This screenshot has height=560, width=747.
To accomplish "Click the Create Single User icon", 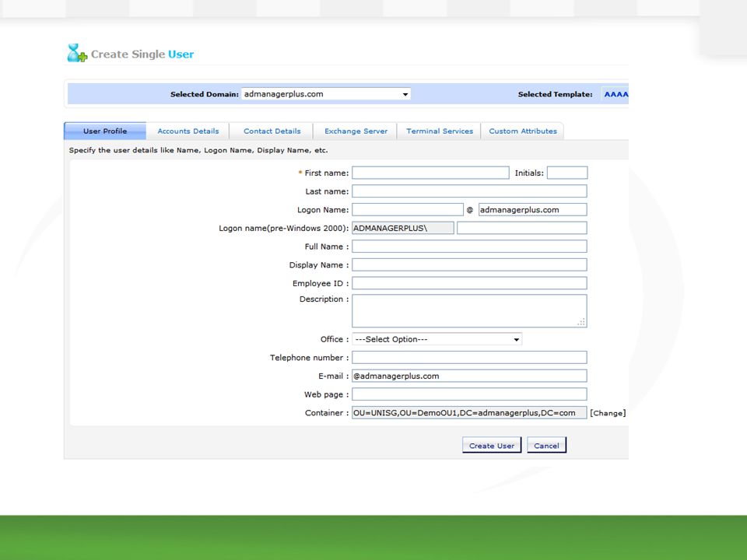I will pyautogui.click(x=77, y=53).
